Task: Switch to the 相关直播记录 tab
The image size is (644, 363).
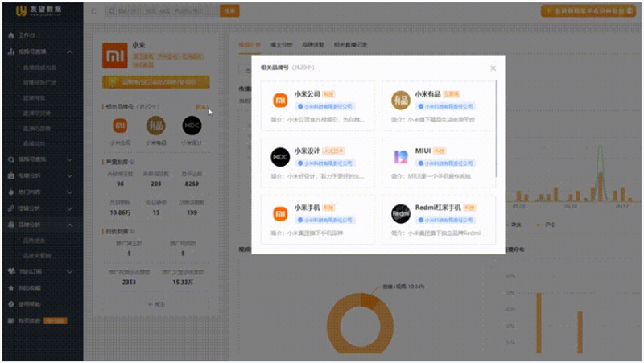Action: [350, 45]
